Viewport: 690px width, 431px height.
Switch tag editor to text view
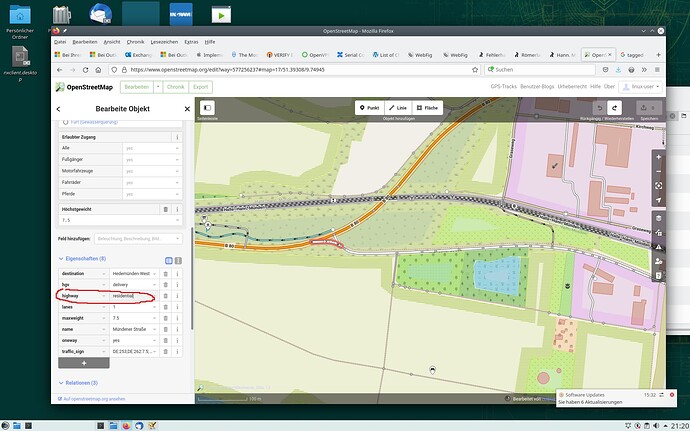(x=178, y=260)
